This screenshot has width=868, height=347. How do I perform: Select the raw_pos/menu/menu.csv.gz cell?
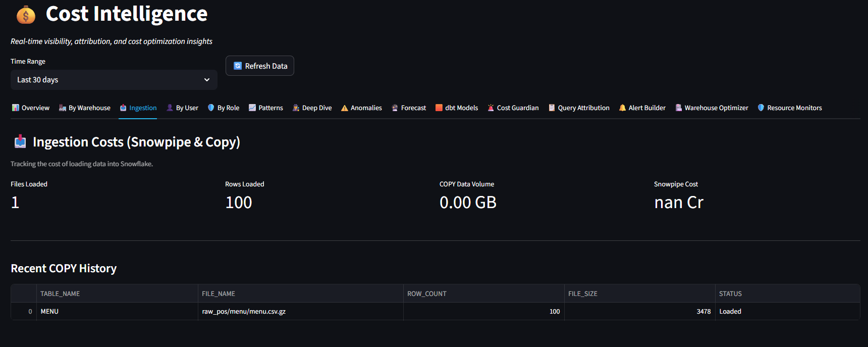pyautogui.click(x=244, y=312)
